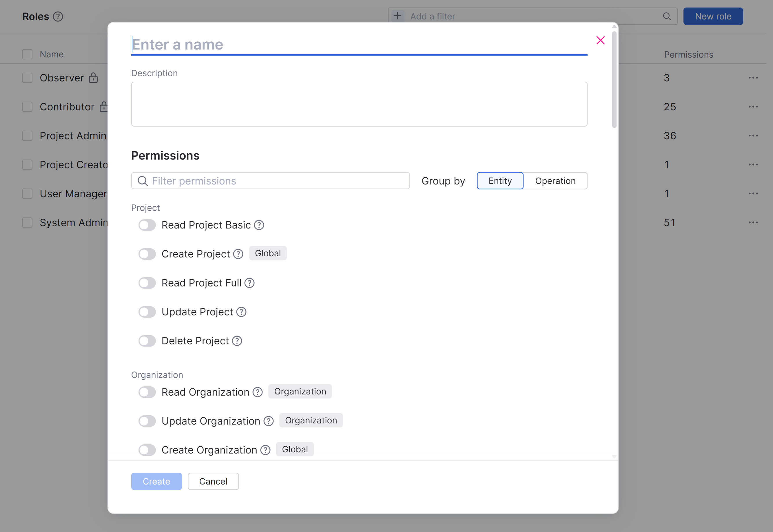Open more options for System Admin row
773x532 pixels.
click(x=753, y=223)
